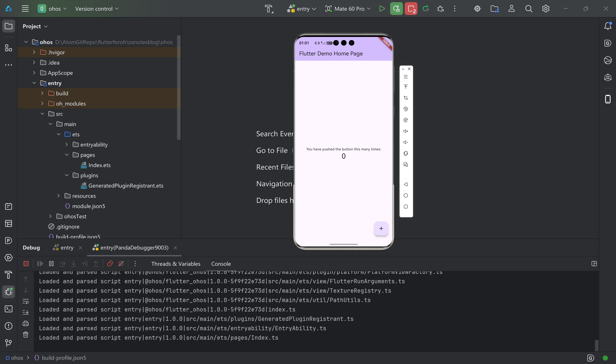Viewport: 616px width, 364px height.
Task: Click emulator screenshot crop icon
Action: [406, 98]
